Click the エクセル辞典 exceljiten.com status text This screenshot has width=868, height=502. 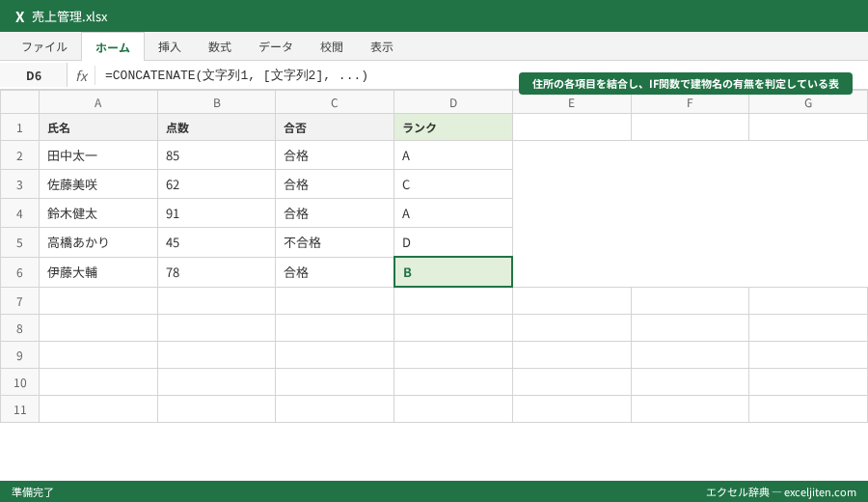click(x=781, y=492)
